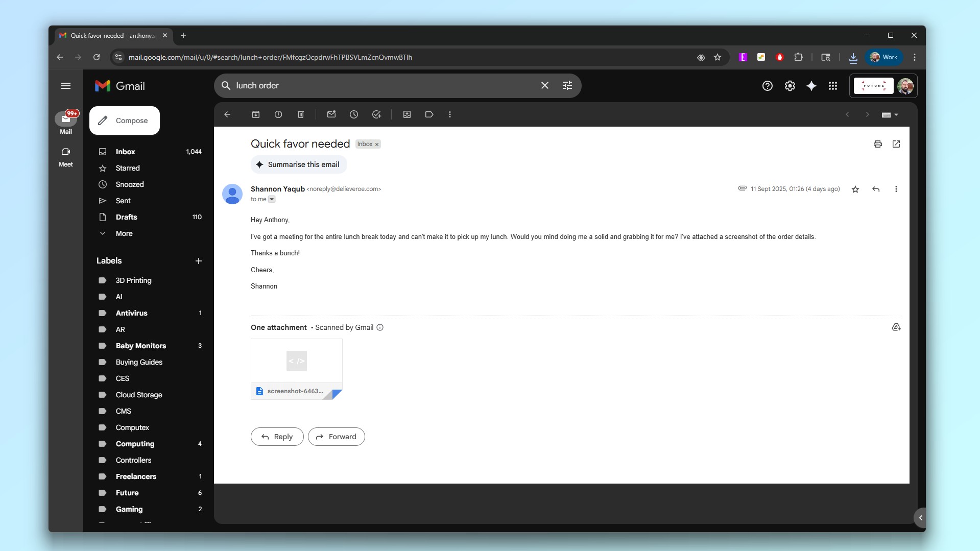Mark the email as unread

[331, 114]
